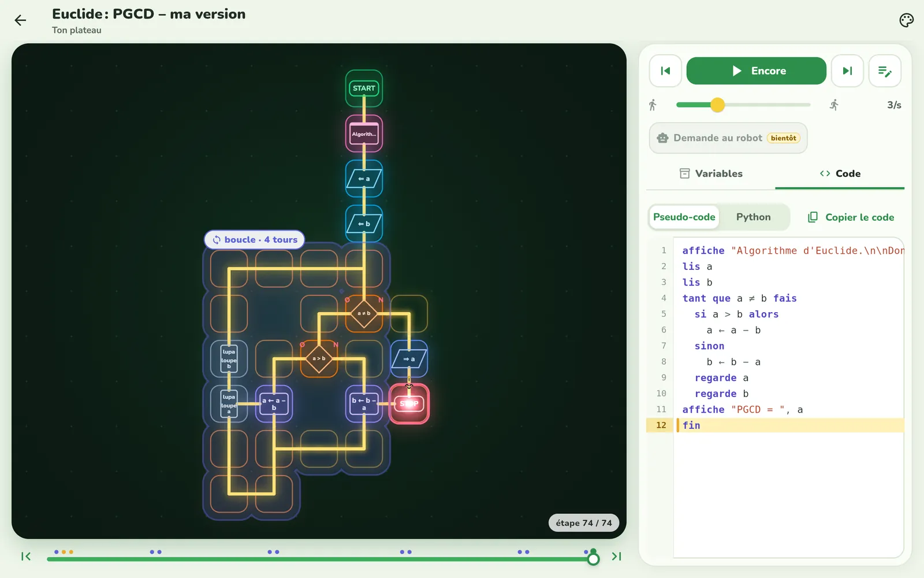The width and height of the screenshot is (924, 578).
Task: Click highlighted code line 12 fin
Action: click(x=775, y=425)
